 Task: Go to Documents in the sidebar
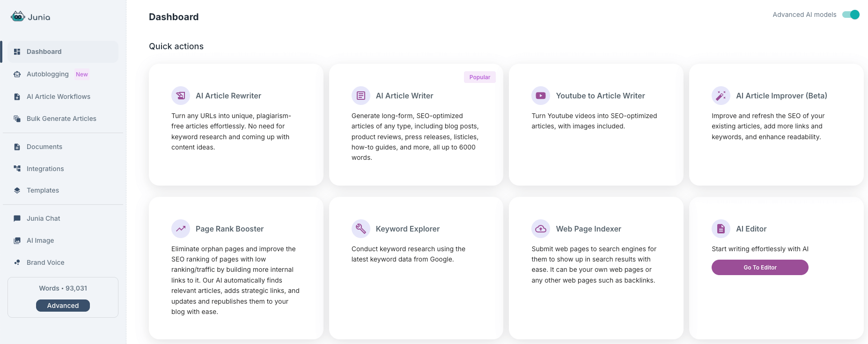coord(44,147)
